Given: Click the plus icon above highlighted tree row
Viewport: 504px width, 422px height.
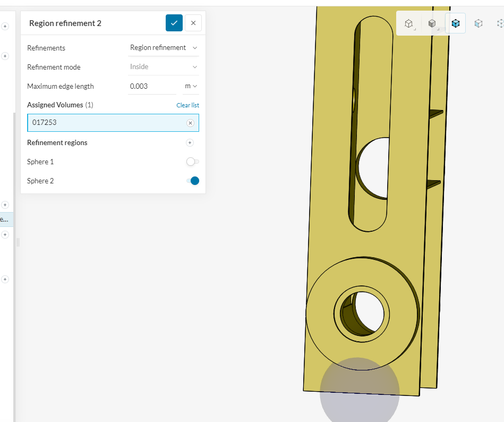Looking at the screenshot, I should [x=5, y=205].
